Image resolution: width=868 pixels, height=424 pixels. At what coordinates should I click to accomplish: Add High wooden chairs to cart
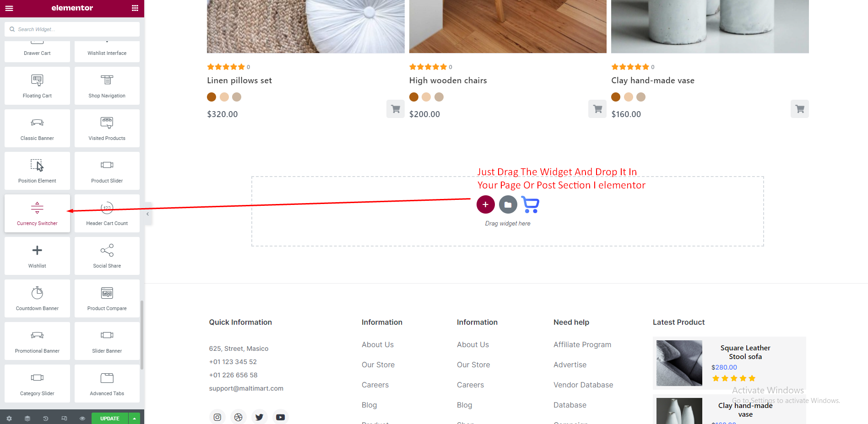597,109
